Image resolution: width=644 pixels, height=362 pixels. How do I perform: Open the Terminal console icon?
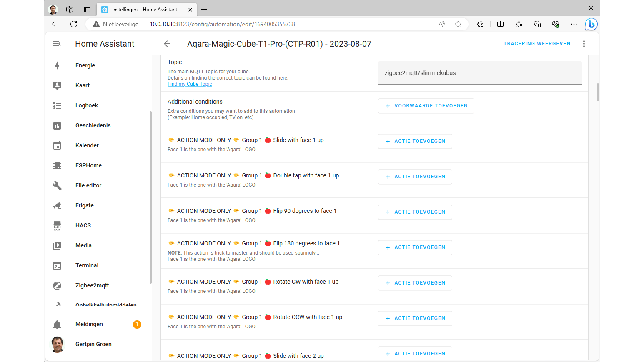(57, 265)
